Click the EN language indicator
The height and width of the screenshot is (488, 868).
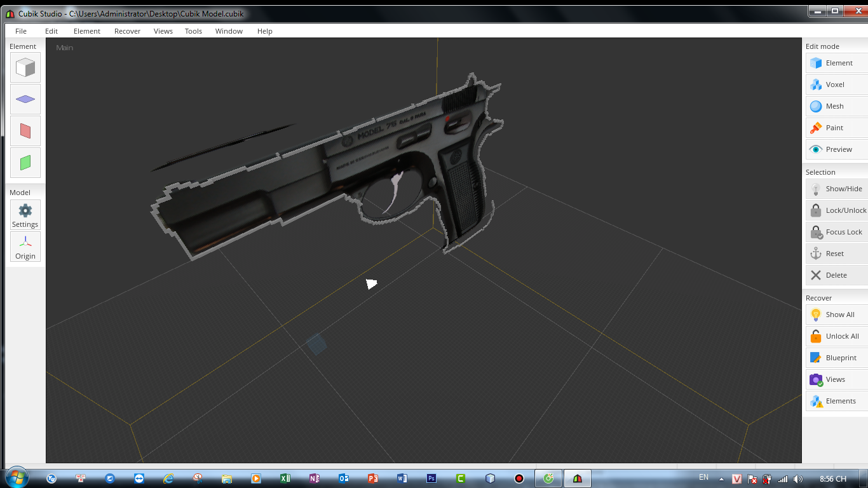click(x=703, y=477)
